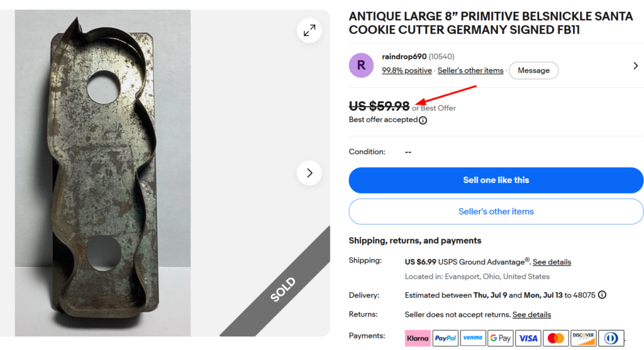Click the Sell one like this button

[x=496, y=180]
